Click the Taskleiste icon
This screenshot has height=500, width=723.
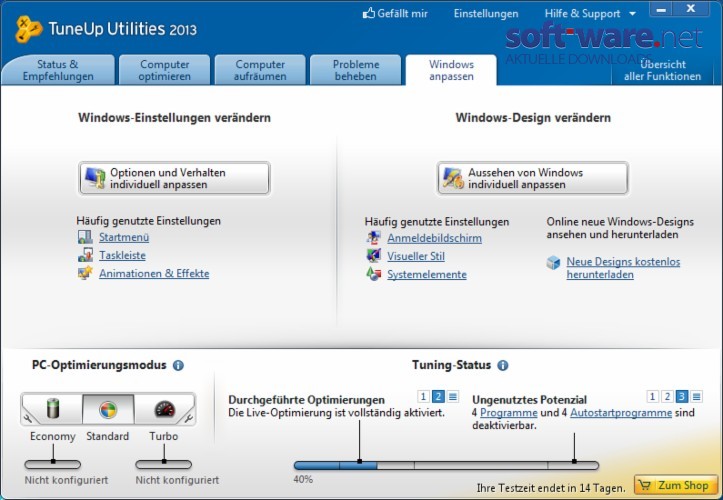click(x=85, y=255)
